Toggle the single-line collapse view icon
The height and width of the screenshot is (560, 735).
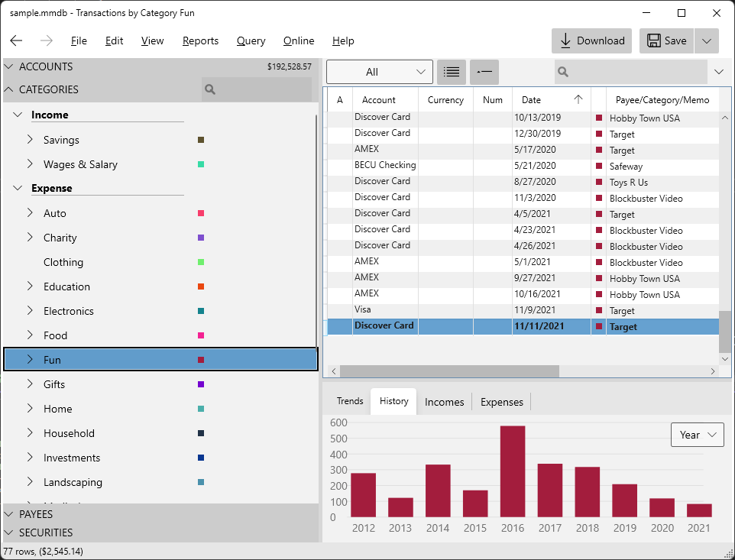click(484, 72)
